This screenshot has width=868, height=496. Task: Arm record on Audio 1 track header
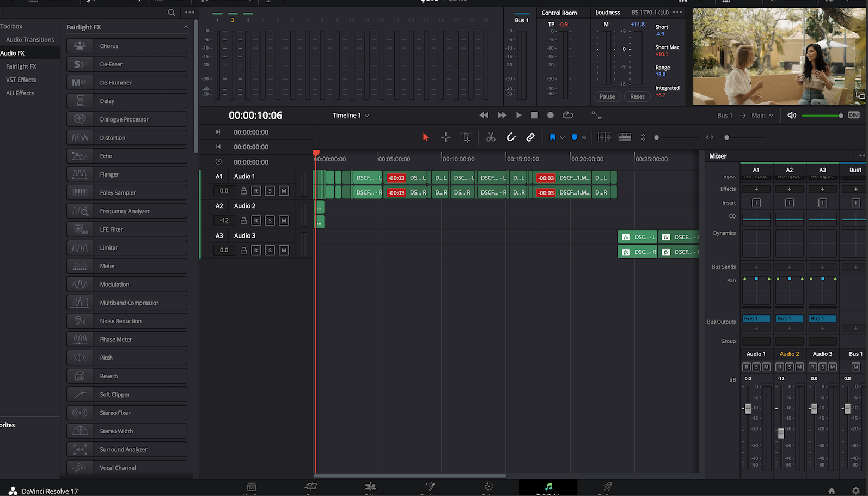256,191
